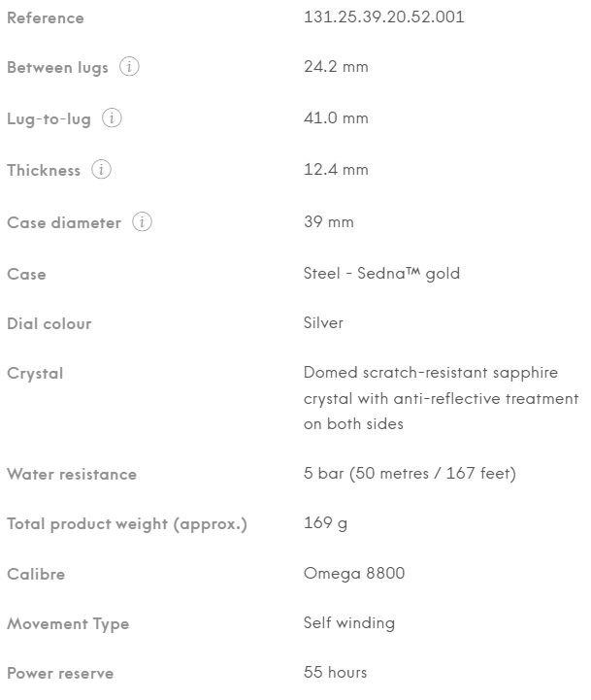Click the 24.2 mm value
The image size is (591, 700).
[336, 68]
